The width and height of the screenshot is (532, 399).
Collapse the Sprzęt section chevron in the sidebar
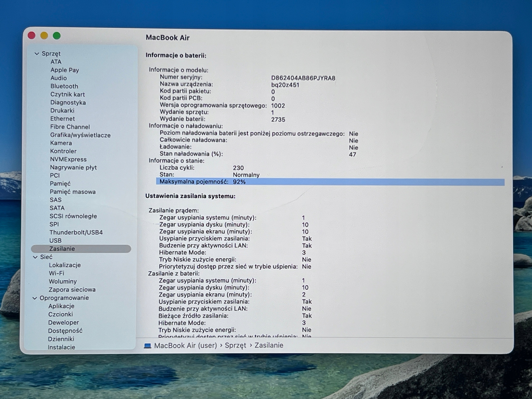click(x=37, y=54)
